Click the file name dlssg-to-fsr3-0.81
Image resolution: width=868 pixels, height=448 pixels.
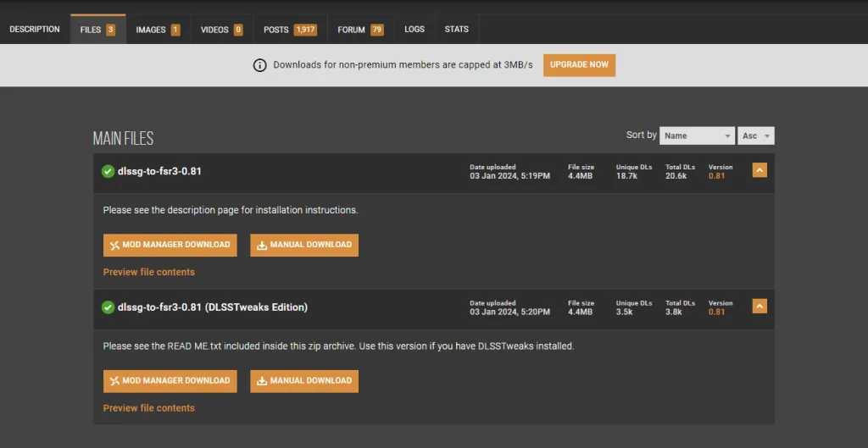click(159, 171)
